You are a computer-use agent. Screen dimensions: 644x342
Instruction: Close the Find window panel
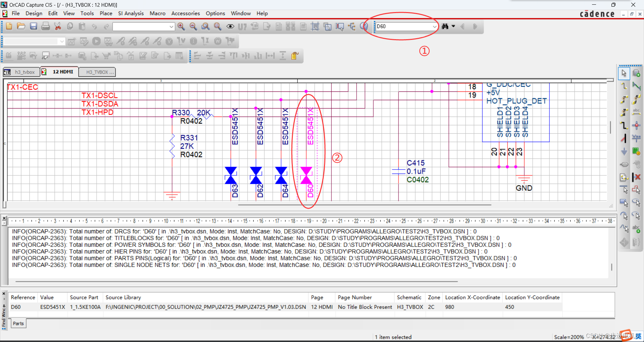[x=4, y=294]
